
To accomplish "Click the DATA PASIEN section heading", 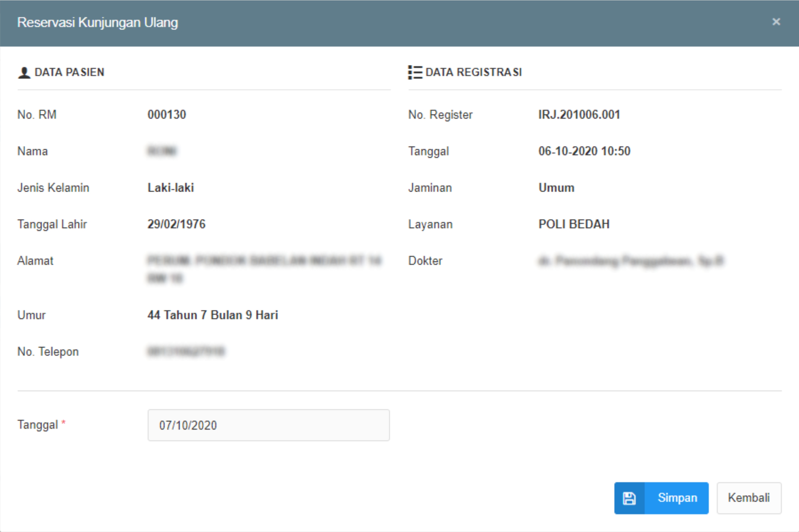I will tap(70, 72).
